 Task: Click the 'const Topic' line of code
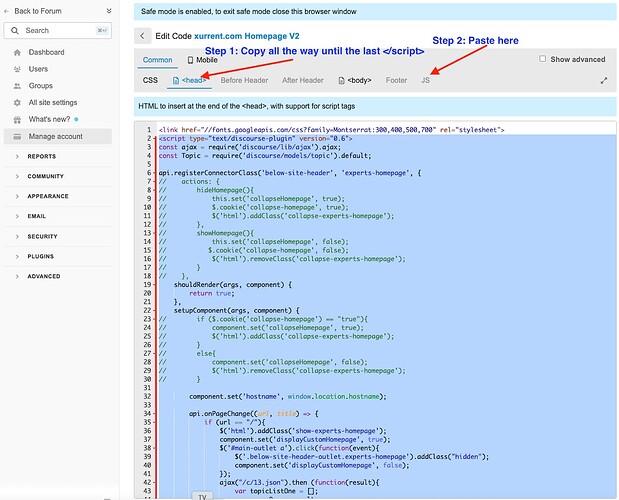pos(265,155)
